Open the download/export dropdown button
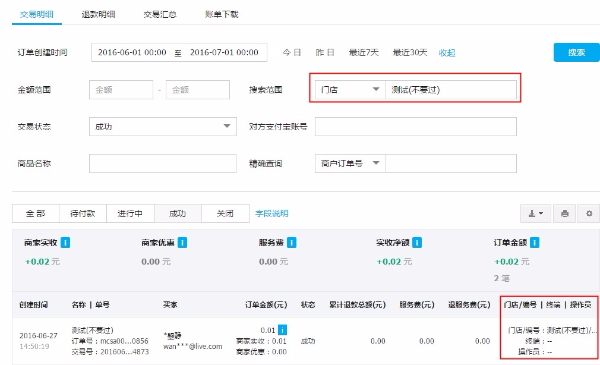The image size is (600, 365). (535, 213)
